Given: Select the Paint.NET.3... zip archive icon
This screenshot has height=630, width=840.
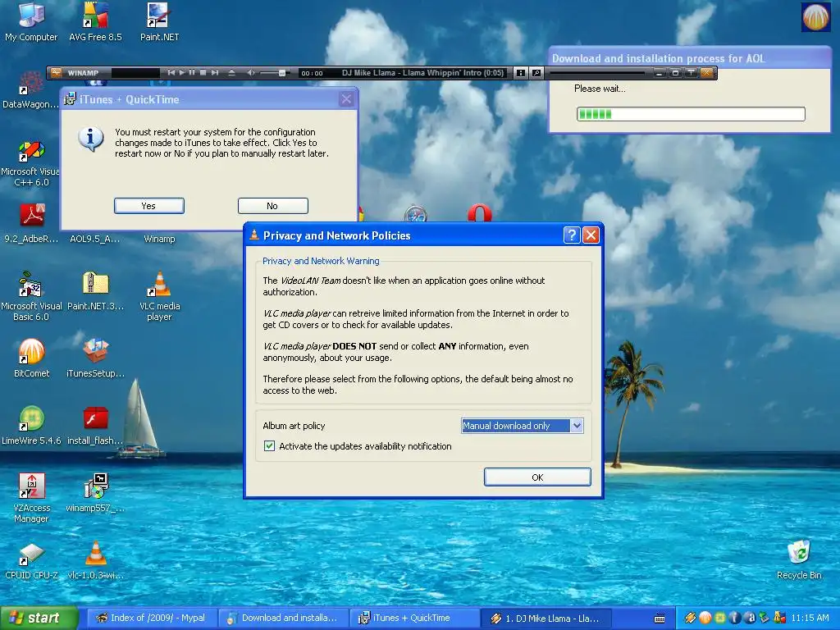Looking at the screenshot, I should (95, 291).
